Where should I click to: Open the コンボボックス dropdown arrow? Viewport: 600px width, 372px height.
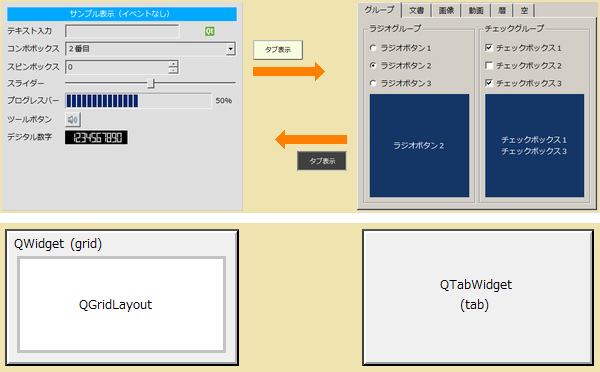coord(230,49)
